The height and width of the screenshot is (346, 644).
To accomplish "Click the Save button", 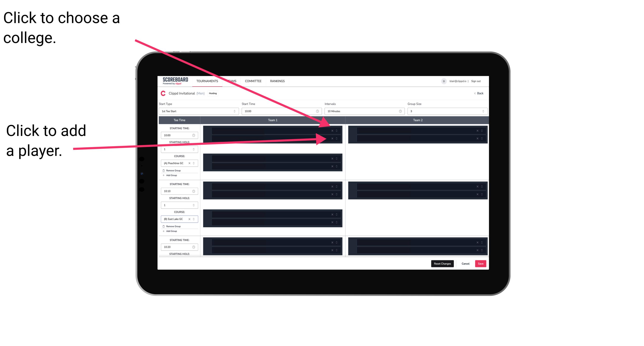I will (481, 263).
